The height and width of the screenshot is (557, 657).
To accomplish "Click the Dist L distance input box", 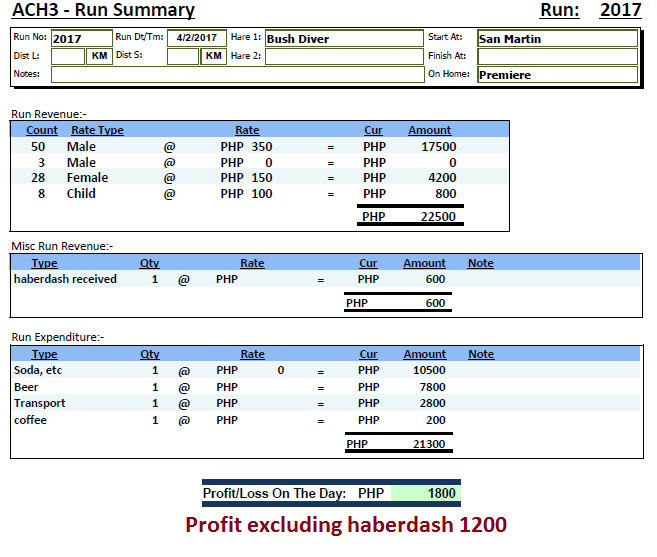I will click(x=68, y=56).
